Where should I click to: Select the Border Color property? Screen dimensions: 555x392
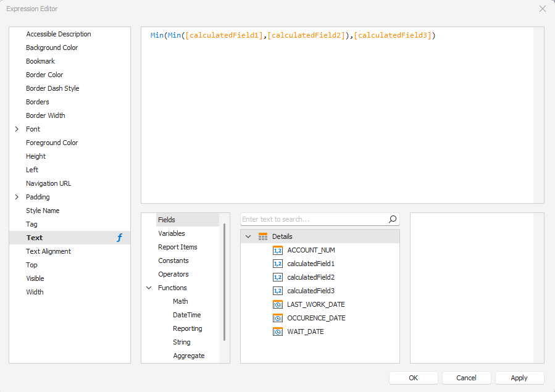(x=44, y=75)
